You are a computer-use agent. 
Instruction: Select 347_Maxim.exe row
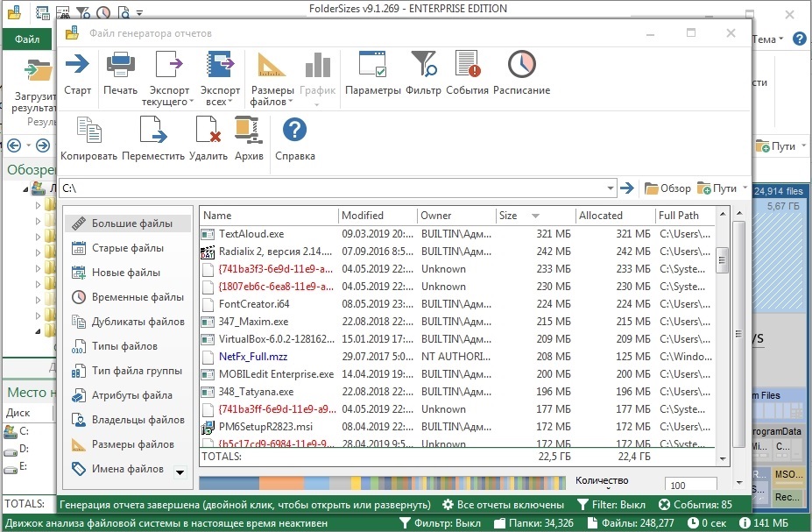tap(456, 322)
